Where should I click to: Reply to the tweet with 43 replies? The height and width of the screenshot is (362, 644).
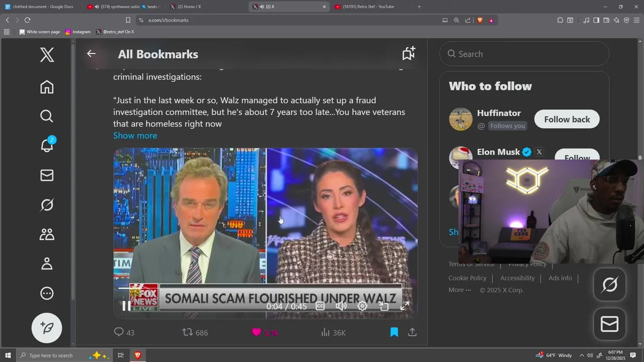click(124, 332)
